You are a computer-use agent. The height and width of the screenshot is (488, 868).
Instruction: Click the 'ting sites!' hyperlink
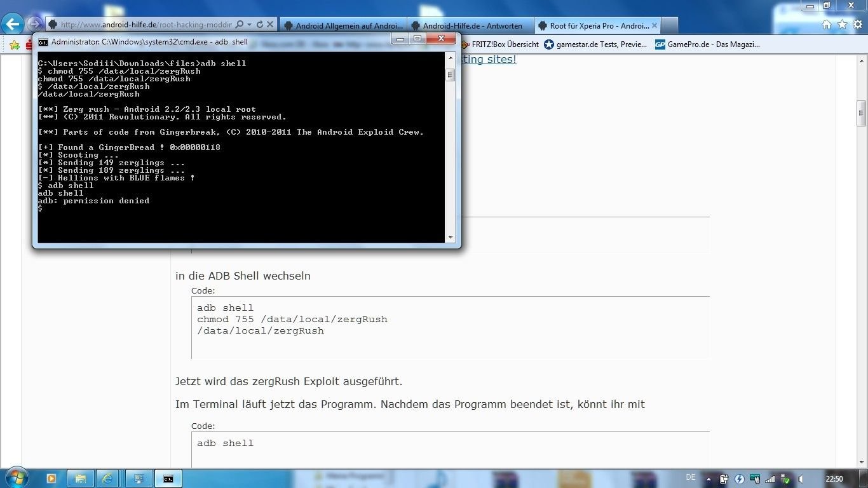[489, 59]
